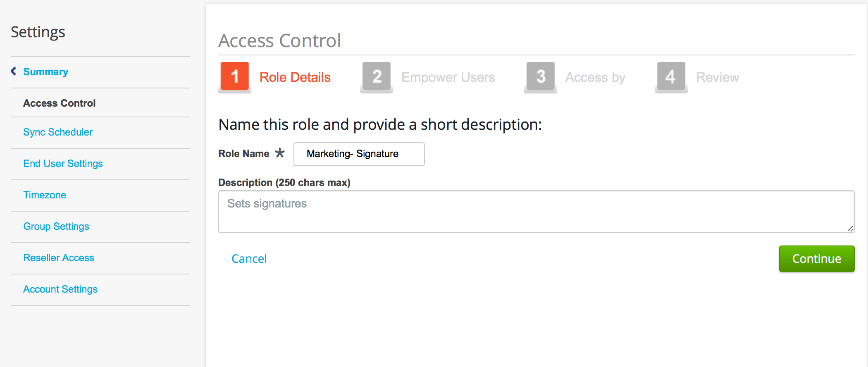Click the step 4 Review number badge

[x=671, y=76]
